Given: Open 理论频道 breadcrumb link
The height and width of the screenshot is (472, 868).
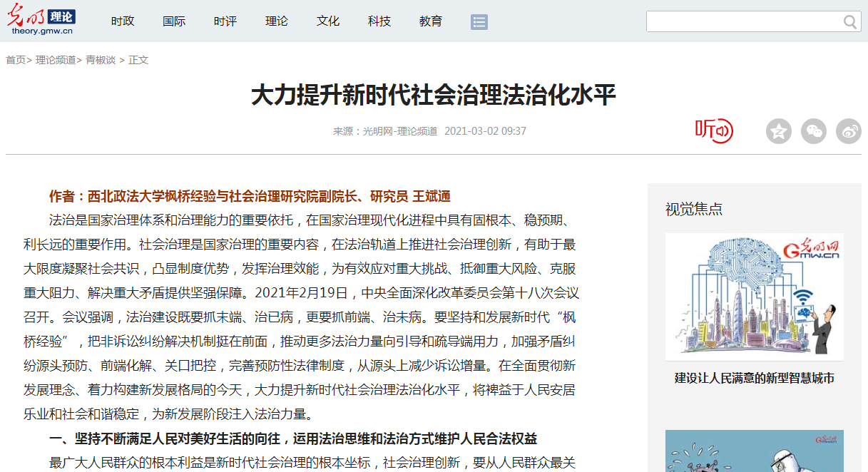Looking at the screenshot, I should click(x=56, y=60).
